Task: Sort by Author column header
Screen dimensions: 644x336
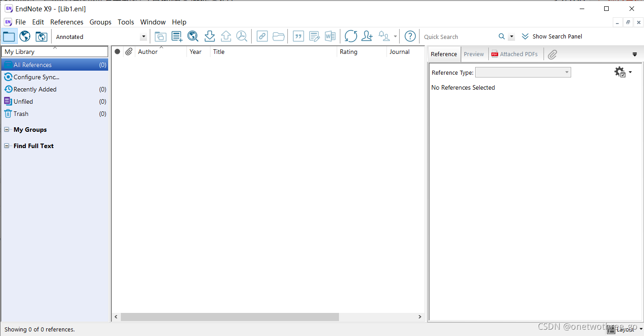Action: click(x=161, y=52)
